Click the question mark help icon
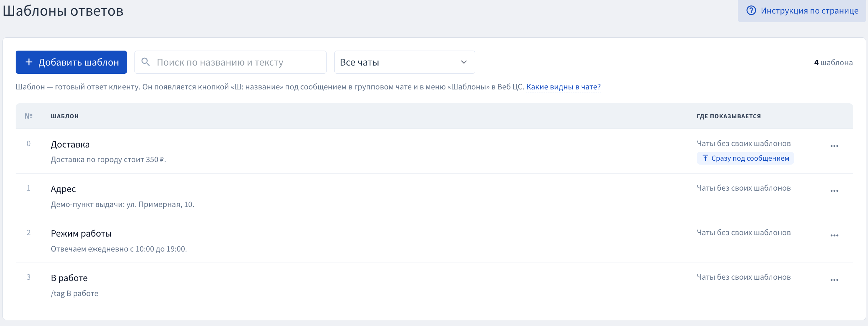 (x=751, y=10)
